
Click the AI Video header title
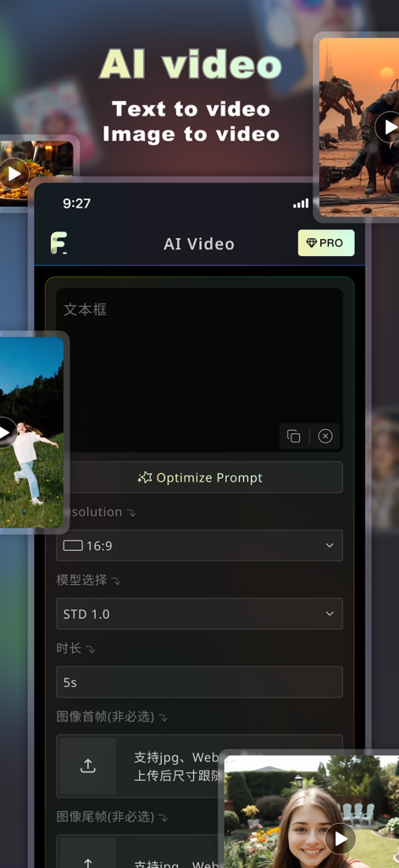[199, 244]
